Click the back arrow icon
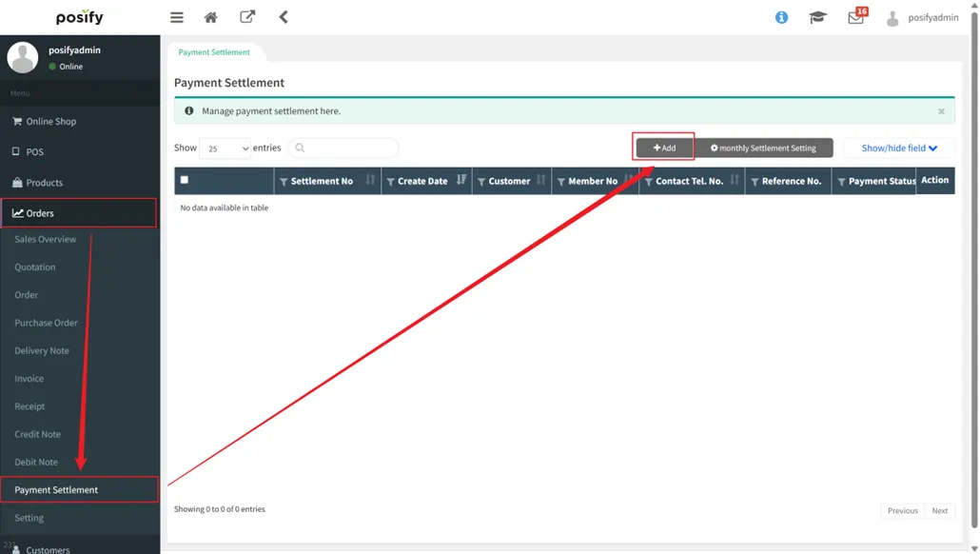 point(284,17)
